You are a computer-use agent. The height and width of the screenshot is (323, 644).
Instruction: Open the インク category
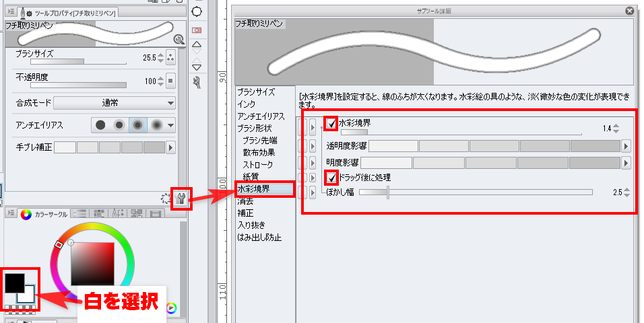[246, 104]
